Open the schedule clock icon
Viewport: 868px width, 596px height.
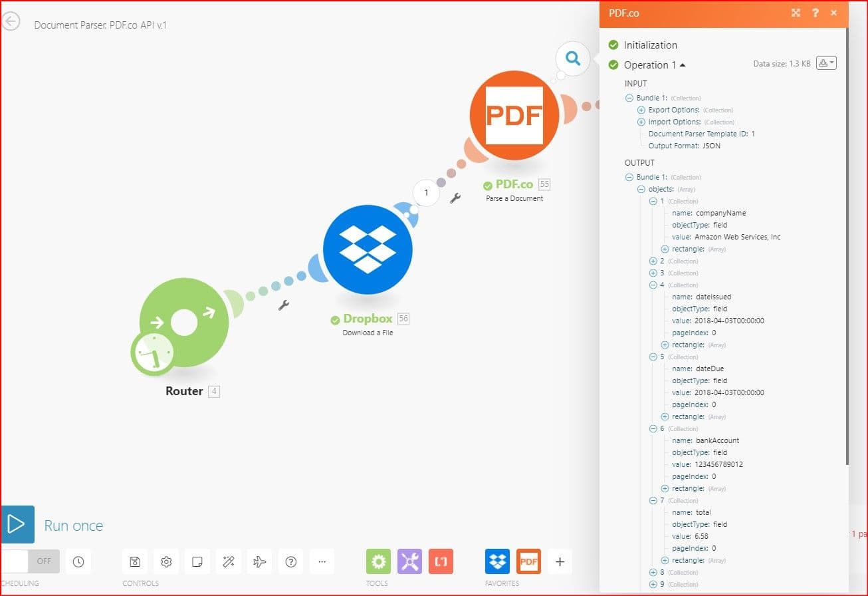click(78, 561)
